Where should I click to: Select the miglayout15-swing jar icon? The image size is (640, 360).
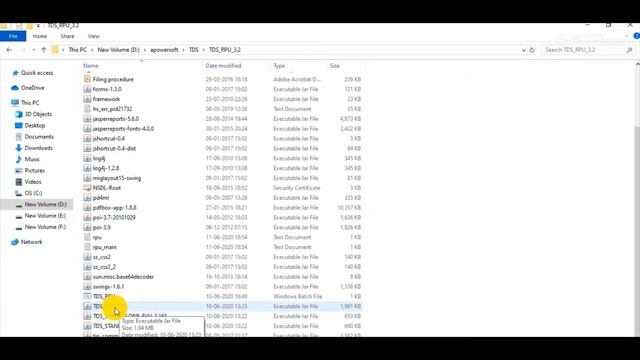[x=87, y=178]
